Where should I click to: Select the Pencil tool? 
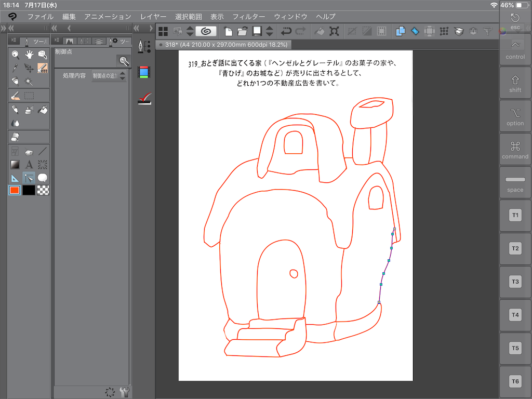tap(15, 110)
